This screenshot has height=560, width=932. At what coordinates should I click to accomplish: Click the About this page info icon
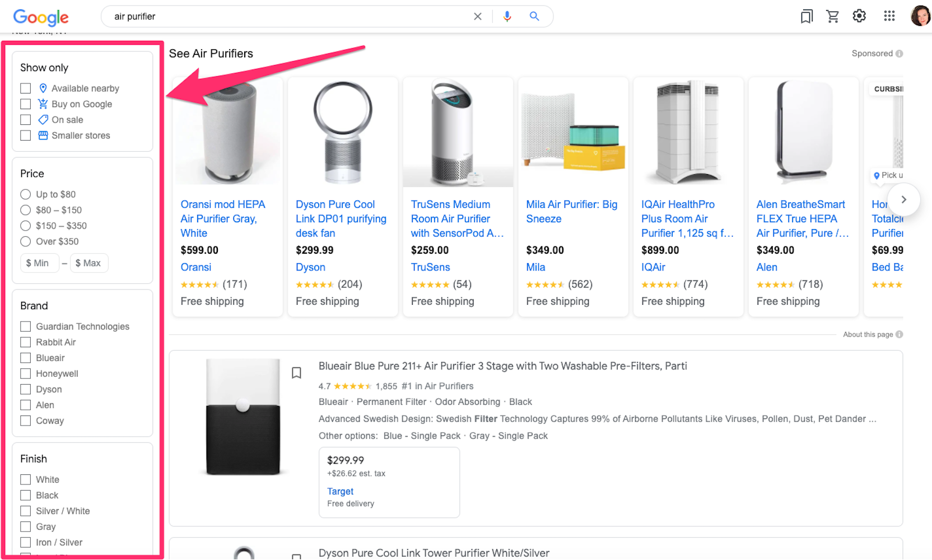coord(899,334)
